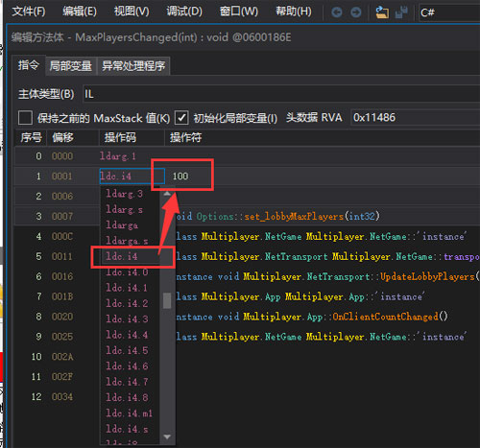The height and width of the screenshot is (448, 480).
Task: Open the 文件(F) menu
Action: point(29,12)
